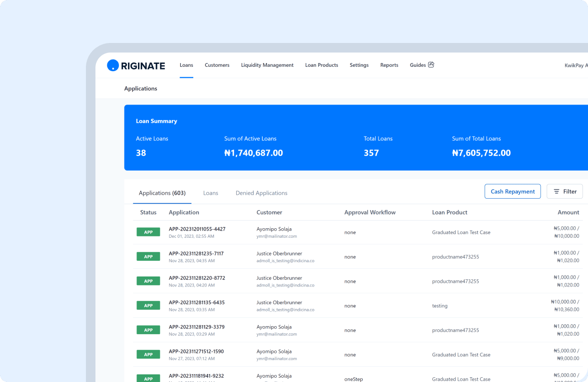Screen dimensions: 588x382
Task: Click the KwikPay account name
Action: coord(576,65)
